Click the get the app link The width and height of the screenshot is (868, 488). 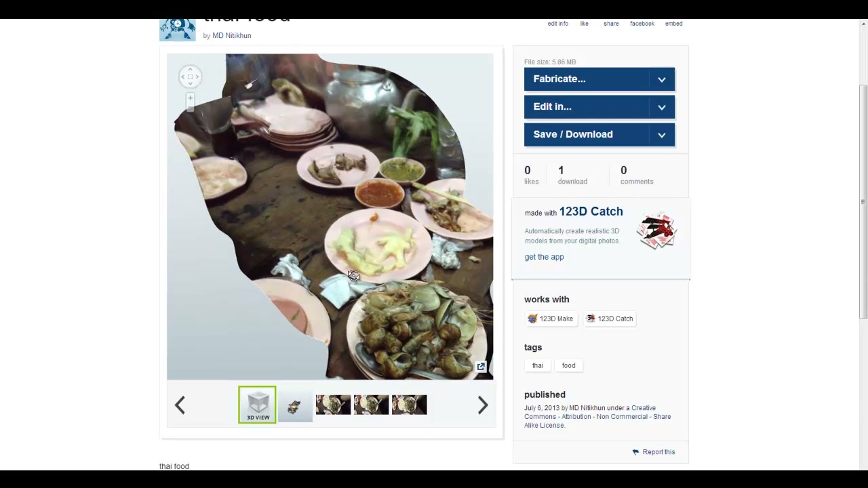(544, 257)
